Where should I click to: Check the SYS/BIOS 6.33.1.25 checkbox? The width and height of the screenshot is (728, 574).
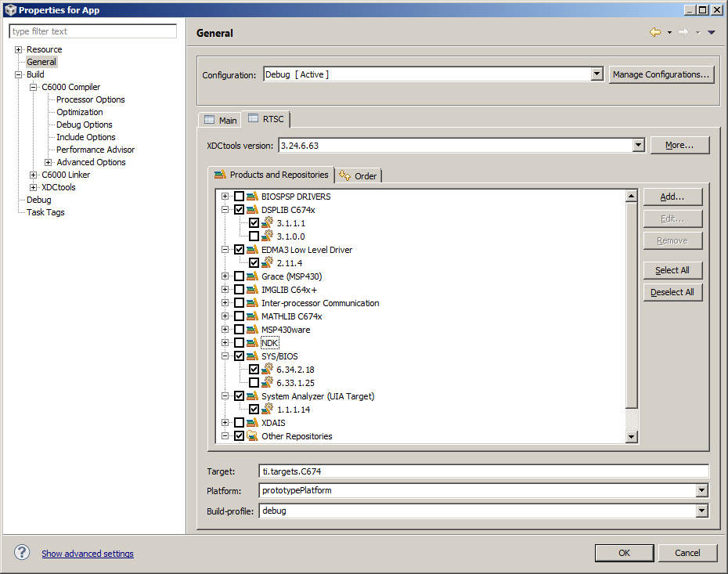point(254,383)
